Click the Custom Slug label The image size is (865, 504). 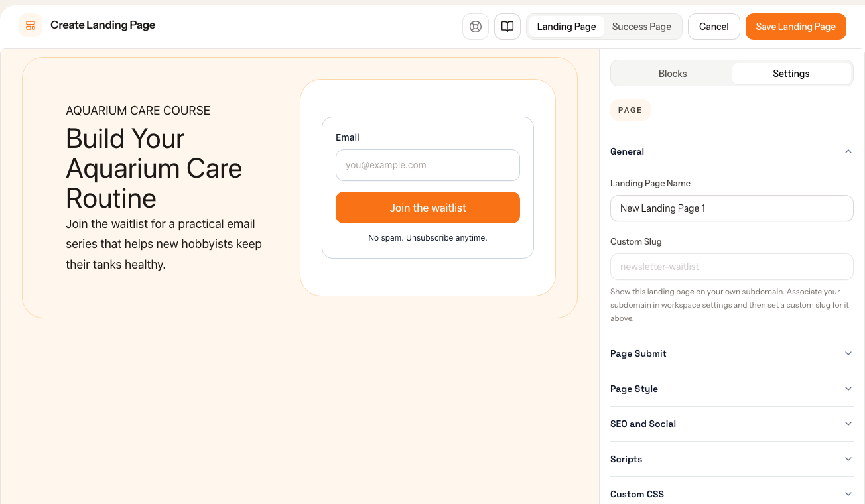(636, 241)
